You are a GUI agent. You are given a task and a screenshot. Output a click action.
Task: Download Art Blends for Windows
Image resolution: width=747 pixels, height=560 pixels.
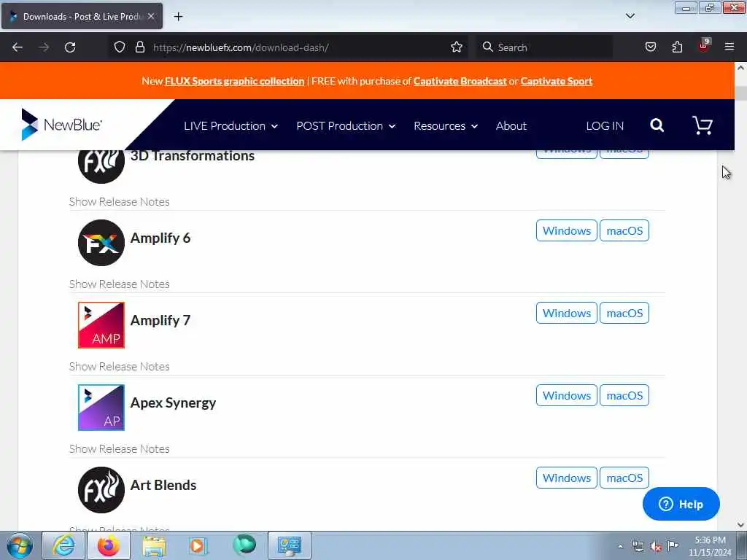click(x=566, y=478)
